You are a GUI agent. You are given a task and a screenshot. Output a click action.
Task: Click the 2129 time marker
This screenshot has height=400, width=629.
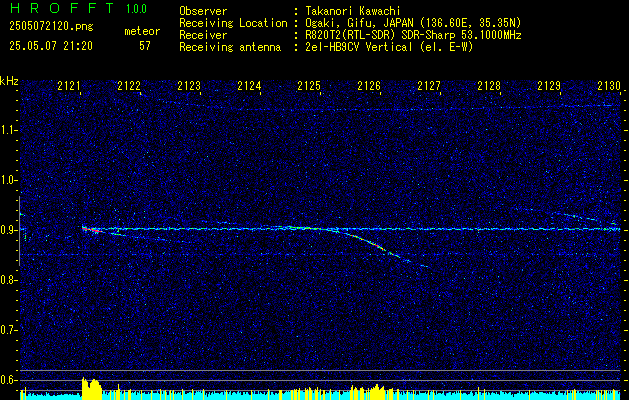click(549, 86)
